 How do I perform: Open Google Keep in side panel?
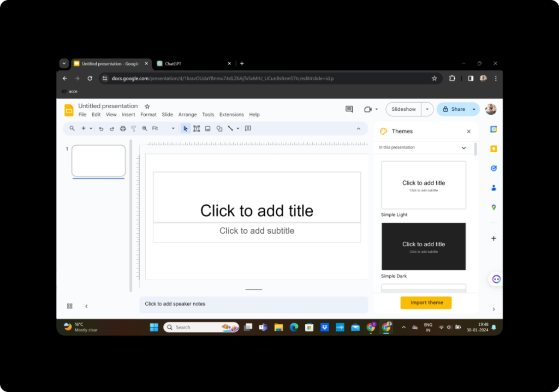click(493, 149)
